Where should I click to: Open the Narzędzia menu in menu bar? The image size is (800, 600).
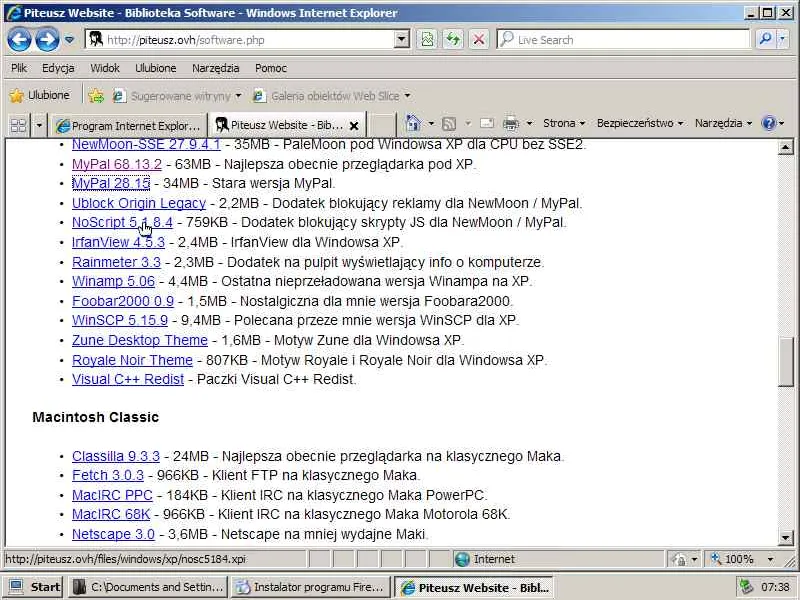point(215,68)
